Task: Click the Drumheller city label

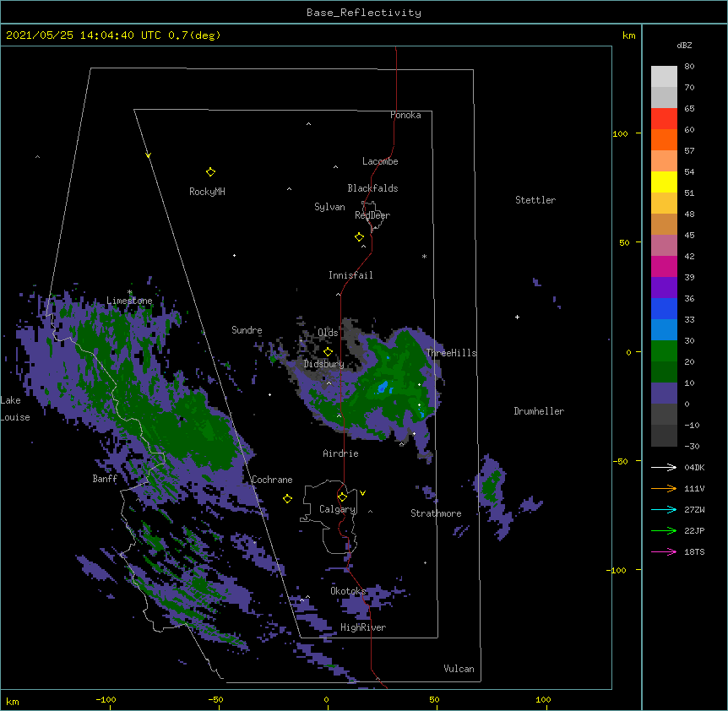Action: pos(539,411)
